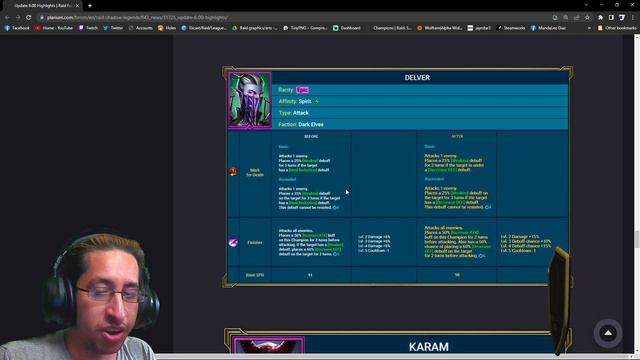Click the DELVER heading
Screen dimensions: 640x360
[x=417, y=78]
